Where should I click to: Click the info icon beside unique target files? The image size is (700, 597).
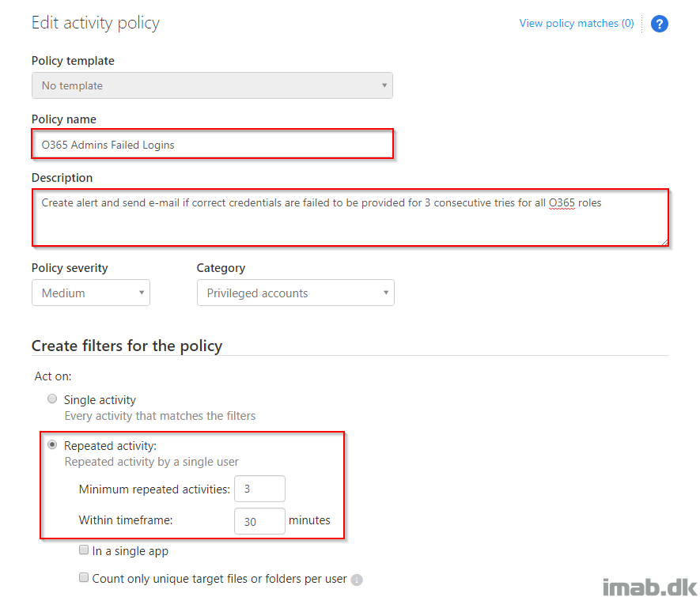(356, 580)
